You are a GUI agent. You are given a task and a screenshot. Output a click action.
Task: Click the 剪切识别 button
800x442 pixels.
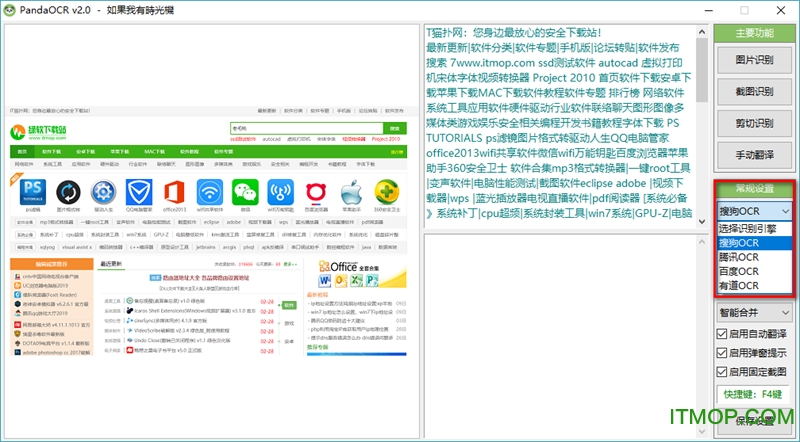tap(754, 124)
